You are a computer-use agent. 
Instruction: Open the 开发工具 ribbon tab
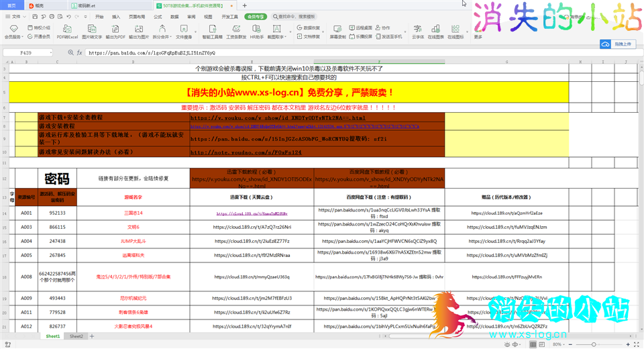229,17
